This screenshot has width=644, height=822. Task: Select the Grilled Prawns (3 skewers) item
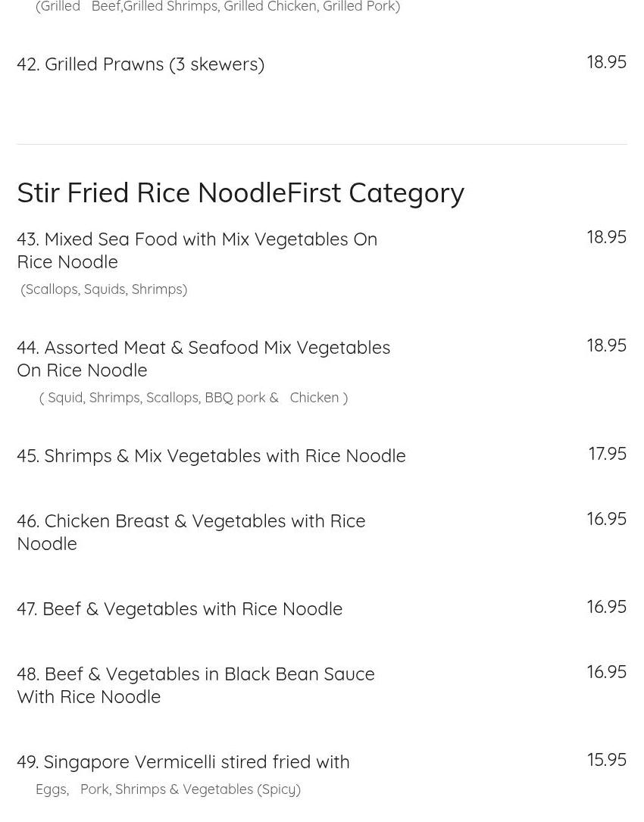pyautogui.click(x=141, y=64)
